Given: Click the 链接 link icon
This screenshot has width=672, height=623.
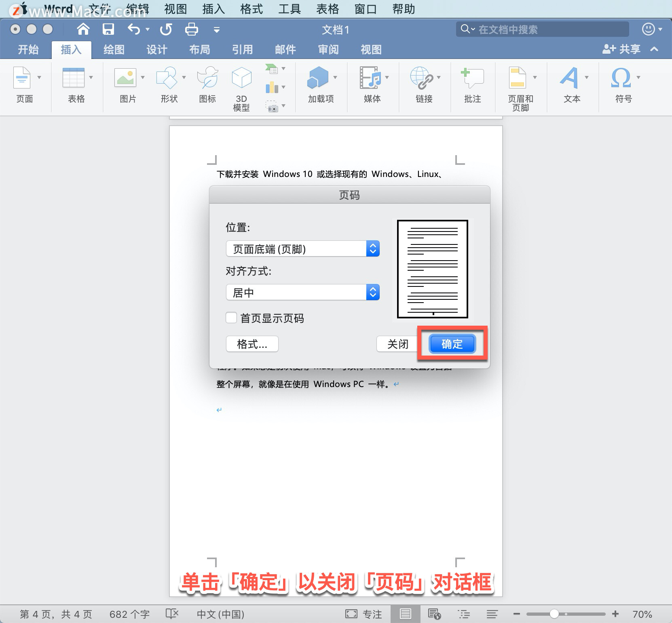Looking at the screenshot, I should [x=422, y=78].
